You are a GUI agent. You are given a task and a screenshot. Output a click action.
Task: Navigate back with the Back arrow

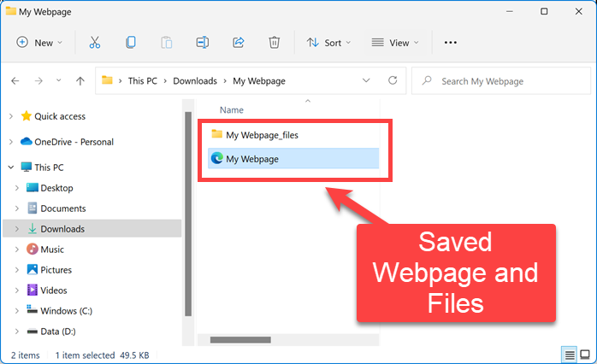(15, 81)
